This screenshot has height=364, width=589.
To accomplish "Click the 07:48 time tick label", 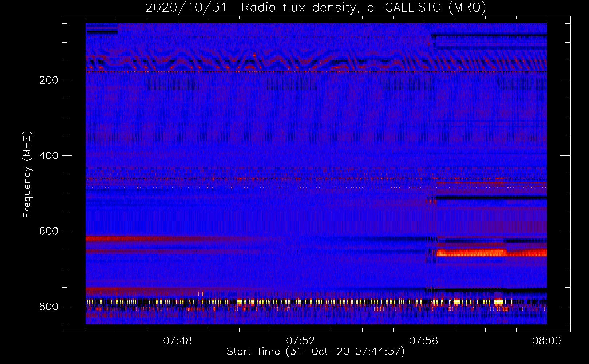I will click(177, 341).
